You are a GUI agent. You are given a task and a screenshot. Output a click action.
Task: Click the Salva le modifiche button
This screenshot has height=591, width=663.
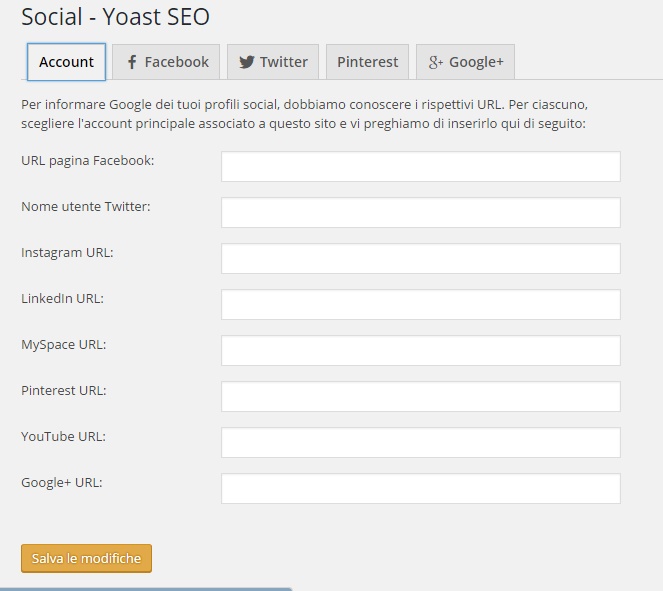pos(86,558)
